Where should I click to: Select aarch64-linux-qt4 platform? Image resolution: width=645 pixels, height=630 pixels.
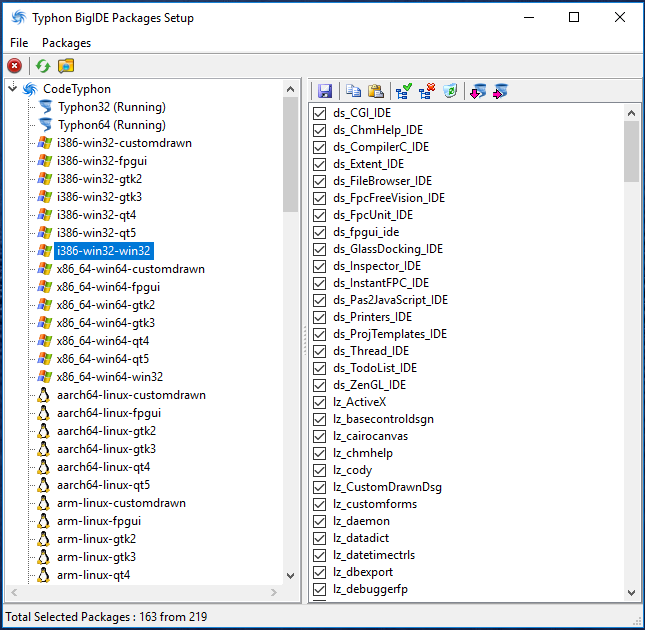click(x=103, y=467)
